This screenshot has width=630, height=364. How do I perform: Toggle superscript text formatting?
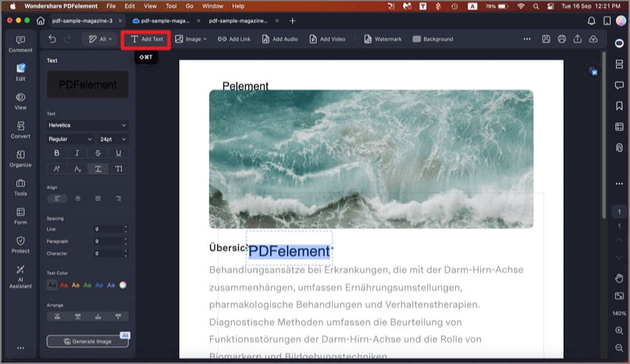click(x=57, y=169)
